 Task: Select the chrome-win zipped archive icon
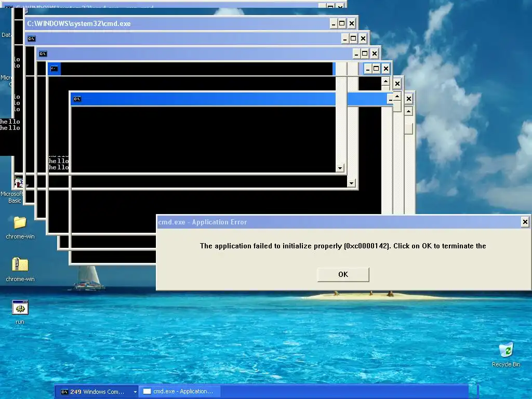coord(20,264)
